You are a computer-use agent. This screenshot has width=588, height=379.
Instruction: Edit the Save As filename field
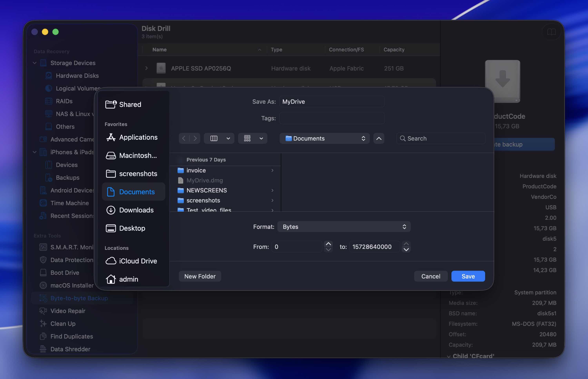click(x=332, y=102)
